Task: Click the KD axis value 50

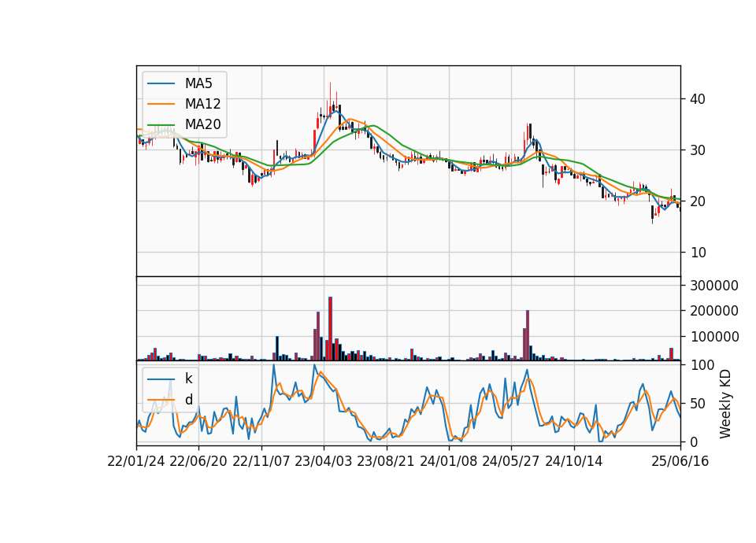Action: [698, 404]
